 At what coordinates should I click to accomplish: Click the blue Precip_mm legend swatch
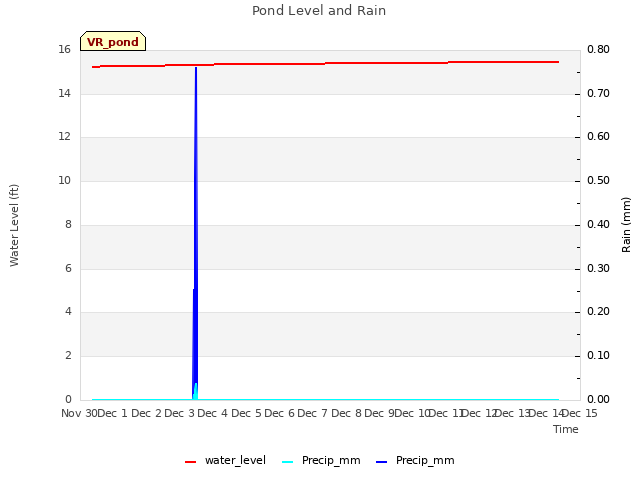(x=382, y=462)
